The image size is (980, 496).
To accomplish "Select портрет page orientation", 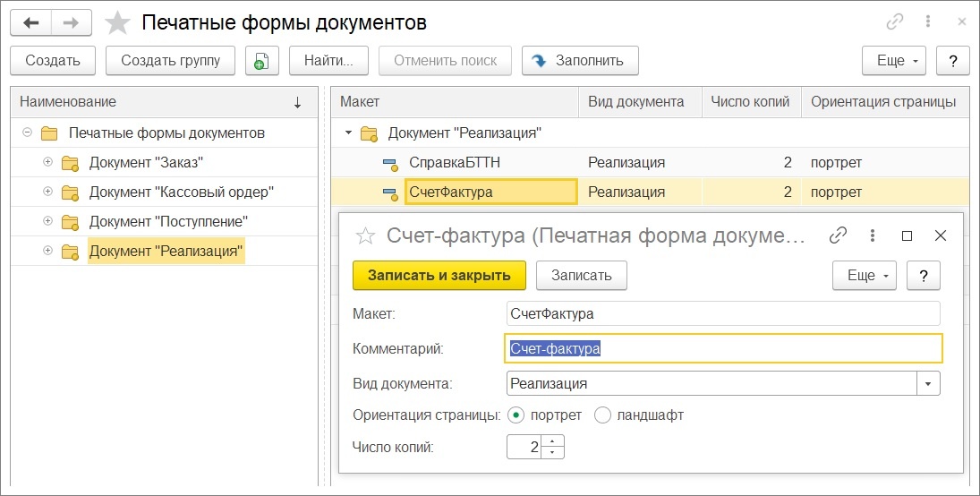I will (516, 415).
